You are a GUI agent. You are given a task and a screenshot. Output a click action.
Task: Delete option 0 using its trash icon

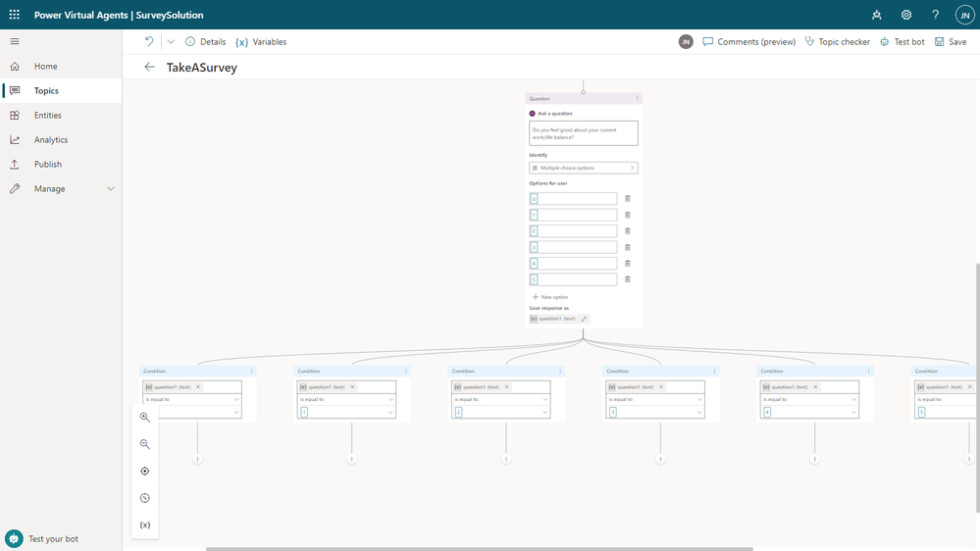(628, 199)
